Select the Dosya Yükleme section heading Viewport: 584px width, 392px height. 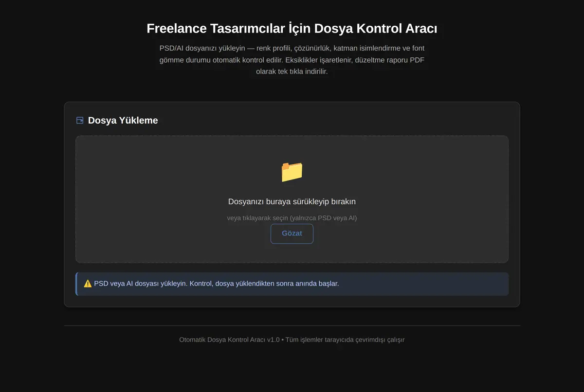[x=123, y=120]
